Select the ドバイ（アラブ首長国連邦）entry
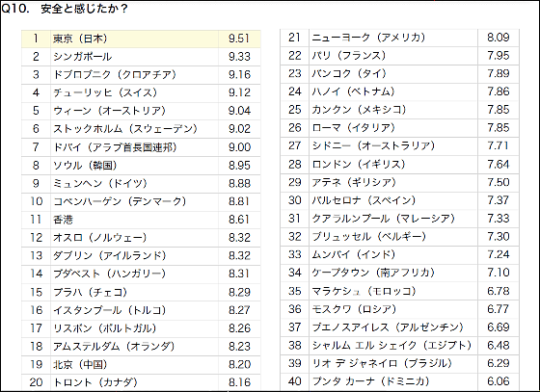The image size is (540, 392). [134, 147]
